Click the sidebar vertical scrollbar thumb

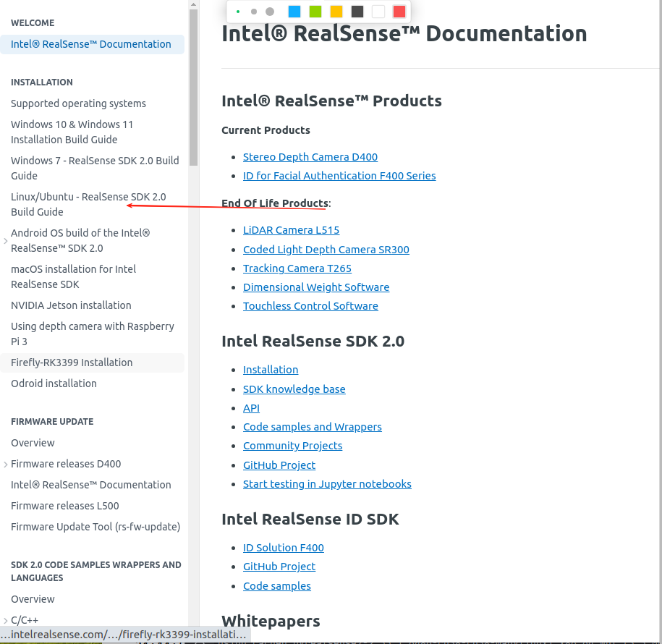point(193,88)
